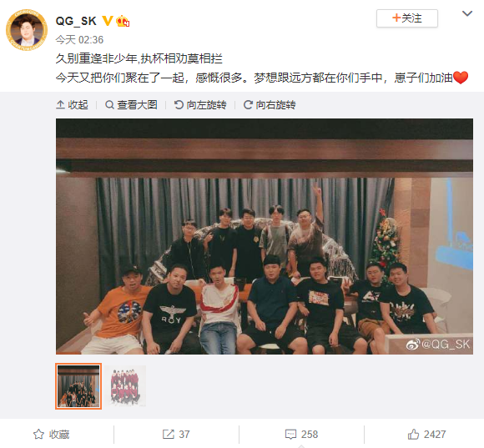Select the first group photo thumbnail
The width and height of the screenshot is (484, 448).
coord(78,386)
